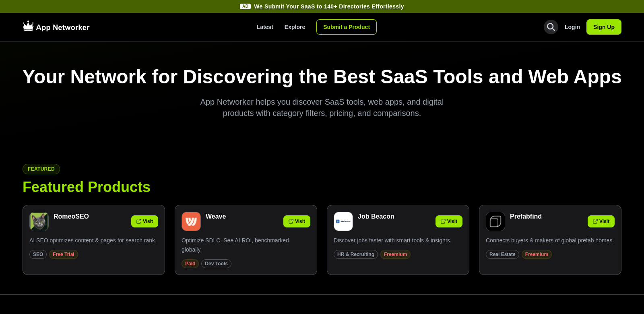Click the RomeoSEO cat logo

39,221
